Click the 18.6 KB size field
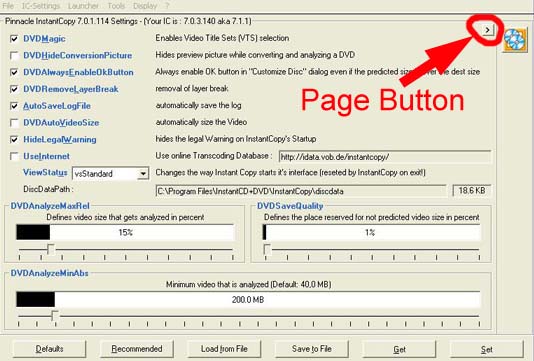 (472, 191)
